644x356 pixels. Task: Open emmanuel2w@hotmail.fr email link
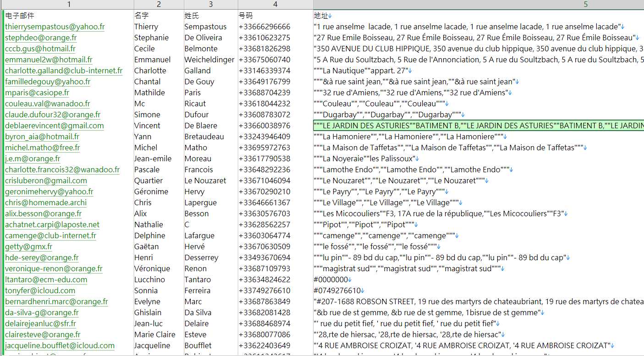point(49,60)
